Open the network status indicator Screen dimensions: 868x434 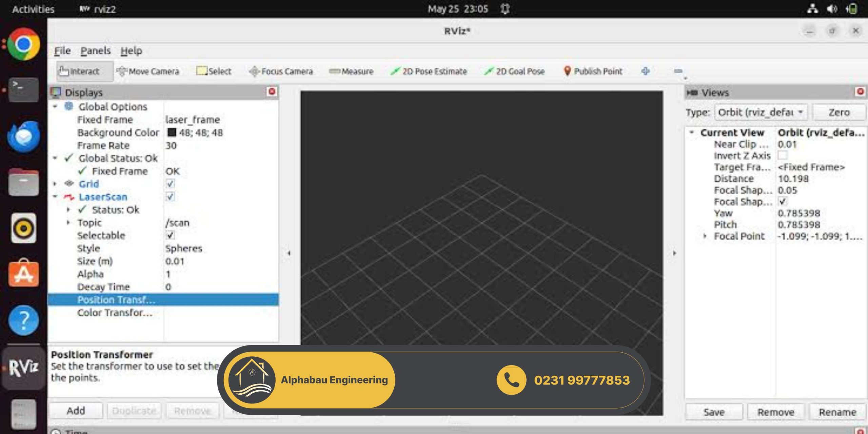812,9
